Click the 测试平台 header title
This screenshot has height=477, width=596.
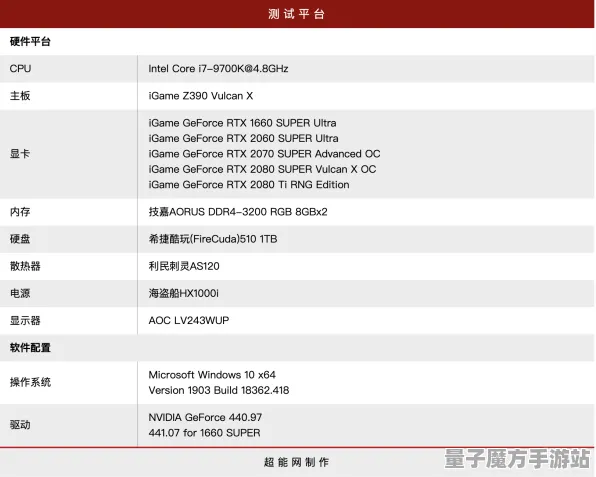296,14
